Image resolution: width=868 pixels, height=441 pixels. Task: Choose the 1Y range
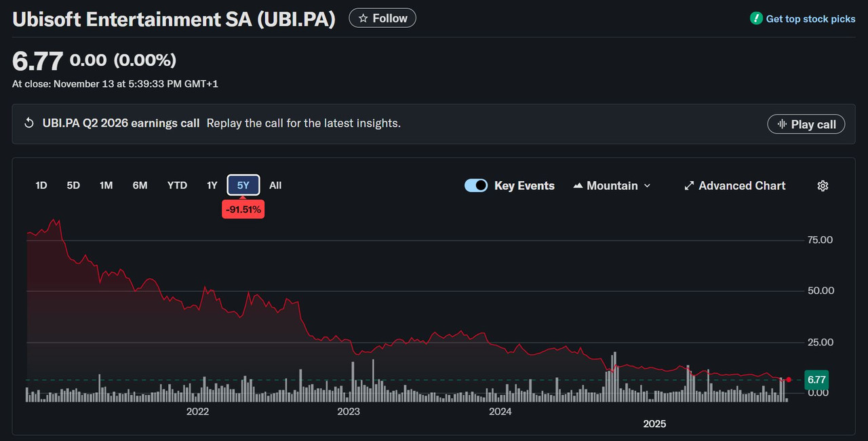pos(212,185)
